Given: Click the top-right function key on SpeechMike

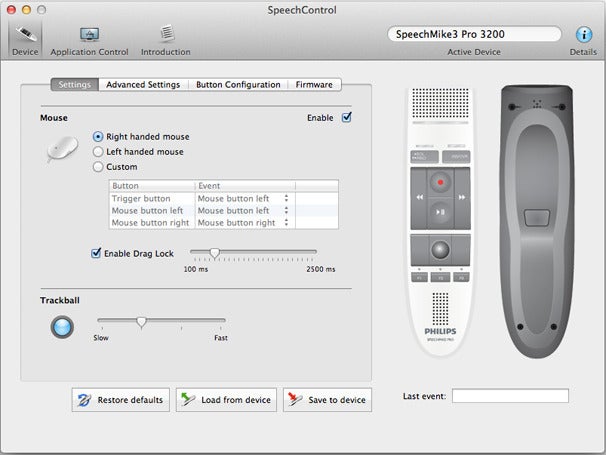Looking at the screenshot, I should [456, 157].
